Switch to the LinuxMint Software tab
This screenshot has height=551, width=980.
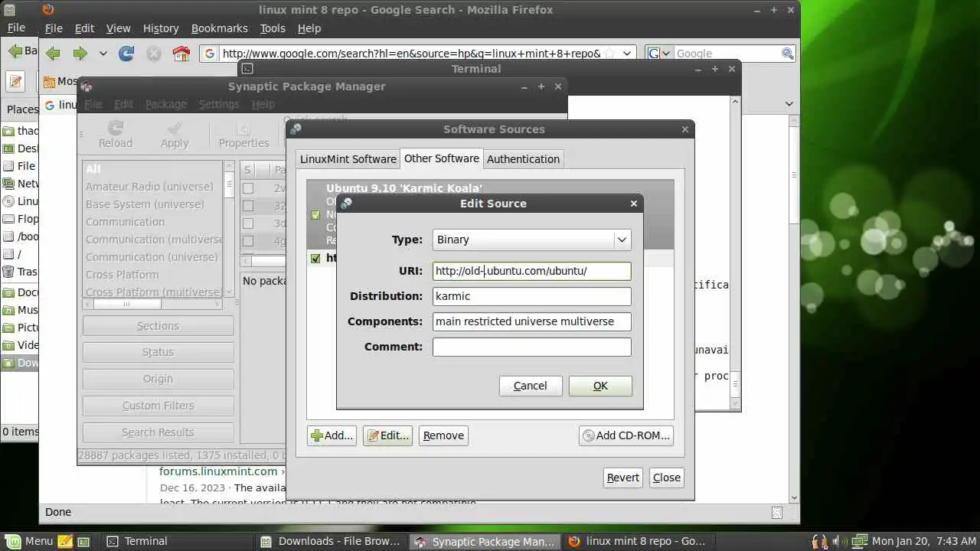348,159
